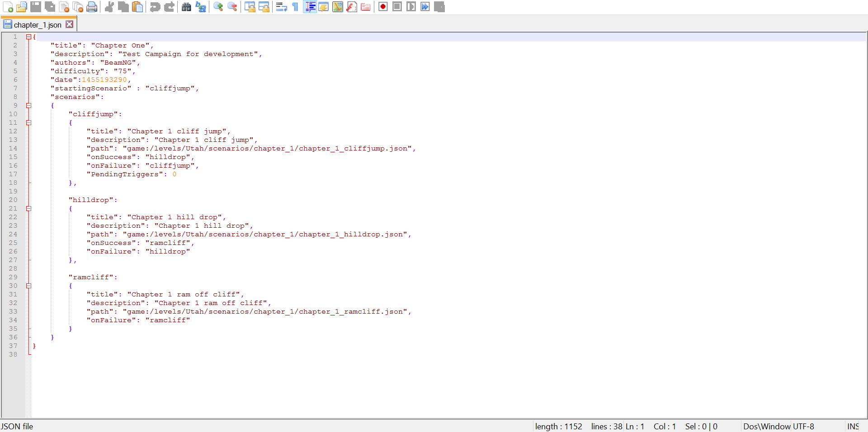Place cursor on "Chapter One" title value
The width and height of the screenshot is (868, 432).
pos(120,45)
